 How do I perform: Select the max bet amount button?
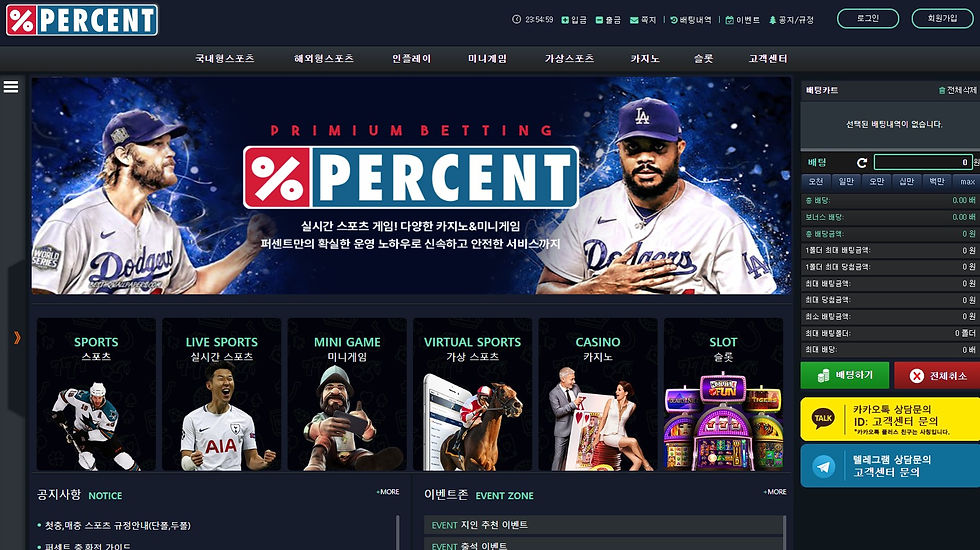coord(967,181)
